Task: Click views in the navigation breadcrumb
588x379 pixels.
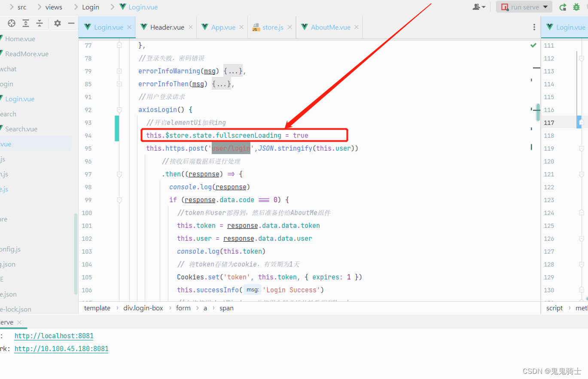Action: [54, 7]
